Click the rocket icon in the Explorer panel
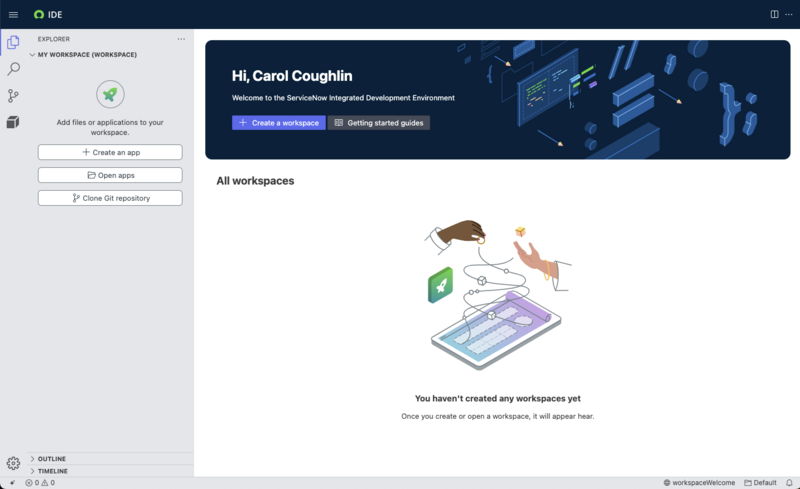The height and width of the screenshot is (489, 800). point(110,94)
